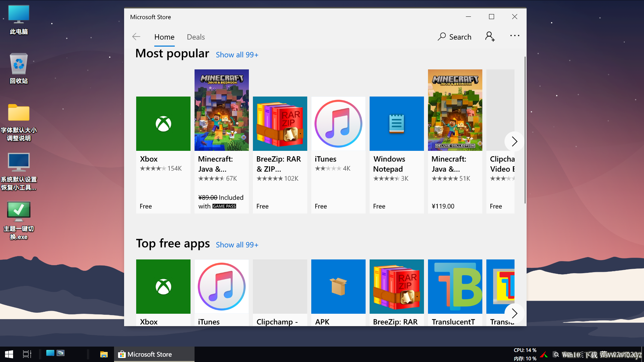Open the APK app tile

338,292
